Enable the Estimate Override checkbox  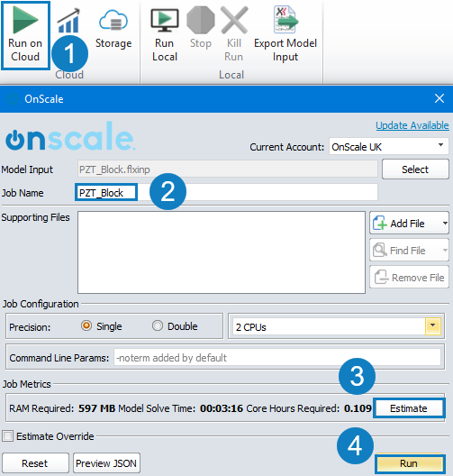[7, 436]
